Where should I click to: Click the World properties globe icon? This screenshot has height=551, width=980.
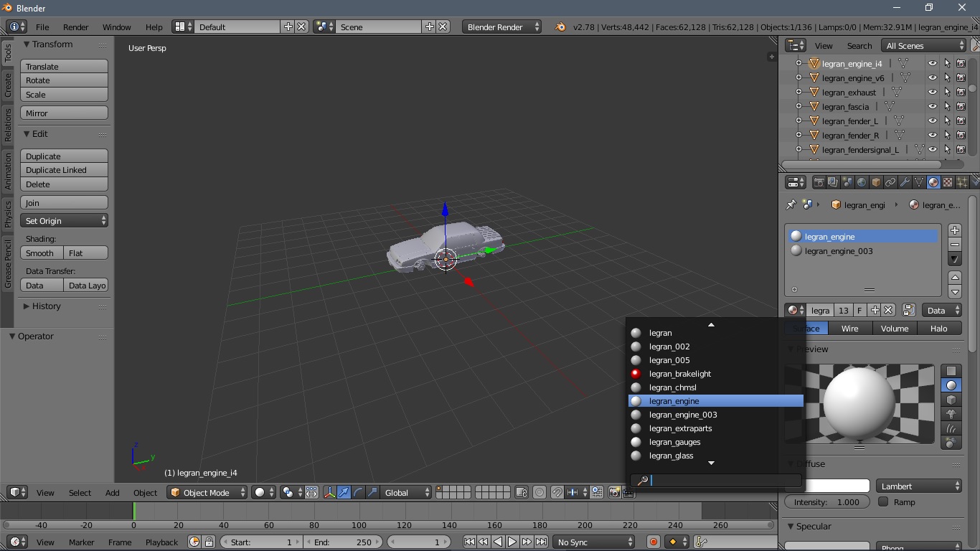pyautogui.click(x=862, y=182)
